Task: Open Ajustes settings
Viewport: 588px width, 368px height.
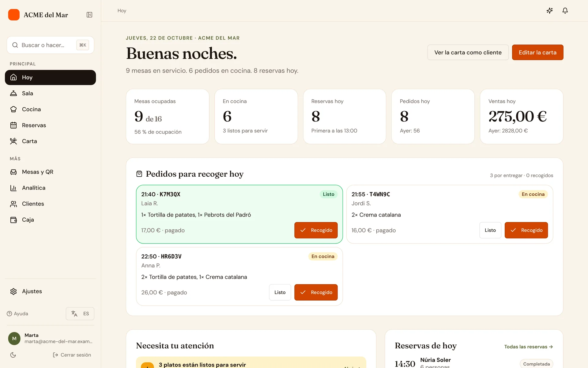Action: pos(50,291)
